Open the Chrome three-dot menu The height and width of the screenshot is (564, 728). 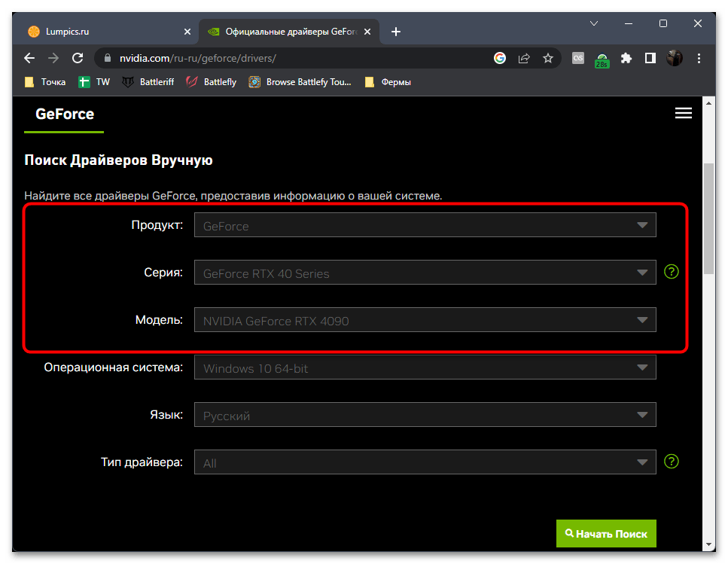(x=698, y=58)
